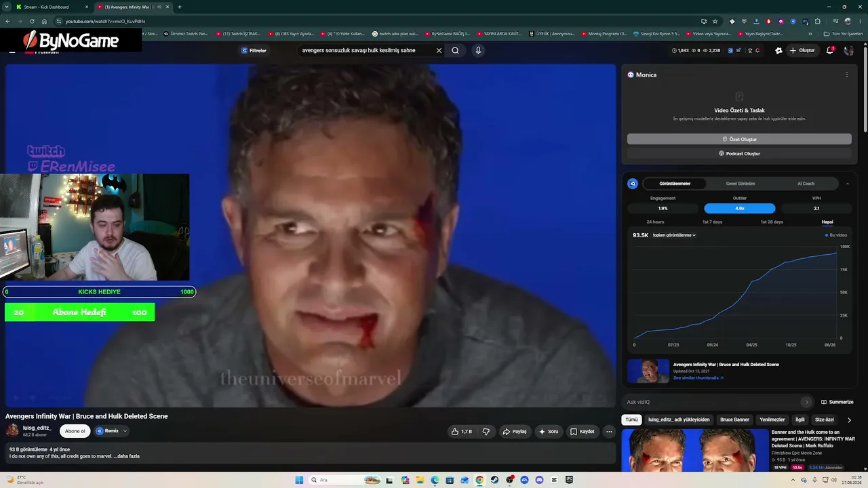
Task: Select the Yenilmezler filter chip
Action: click(x=772, y=420)
